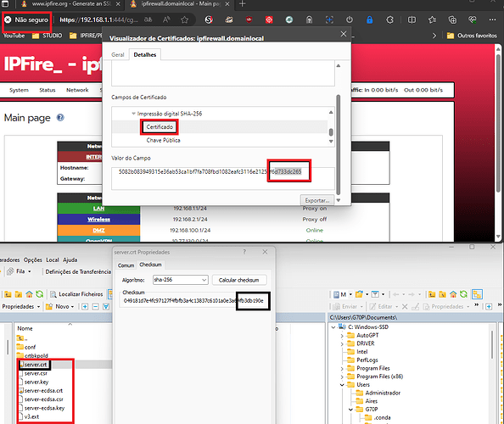Open browser settings three-dot menu
This screenshot has width=504, height=424.
(492, 20)
